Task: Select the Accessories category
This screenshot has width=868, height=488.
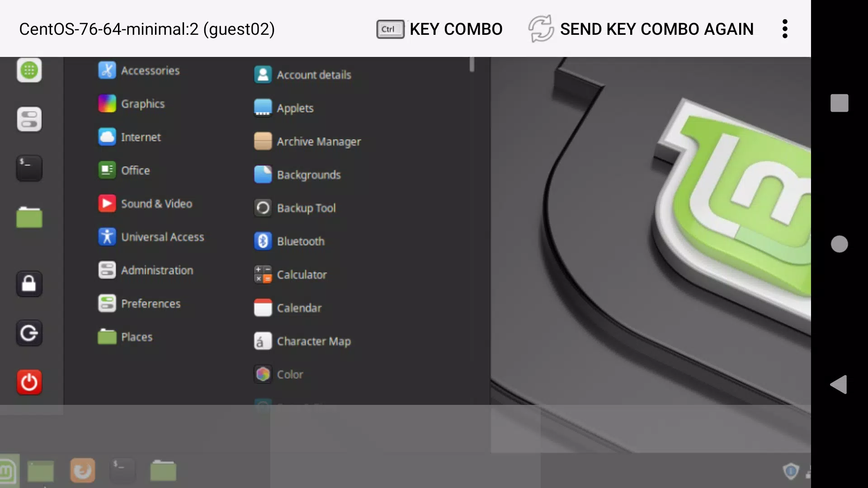Action: (139, 70)
